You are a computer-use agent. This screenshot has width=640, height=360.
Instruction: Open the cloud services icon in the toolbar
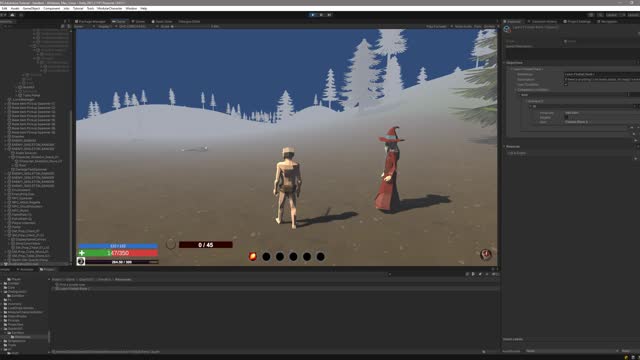click(x=12, y=15)
